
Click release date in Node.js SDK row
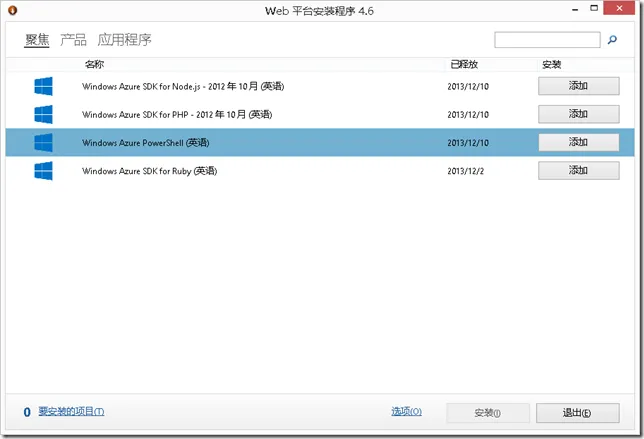point(468,86)
